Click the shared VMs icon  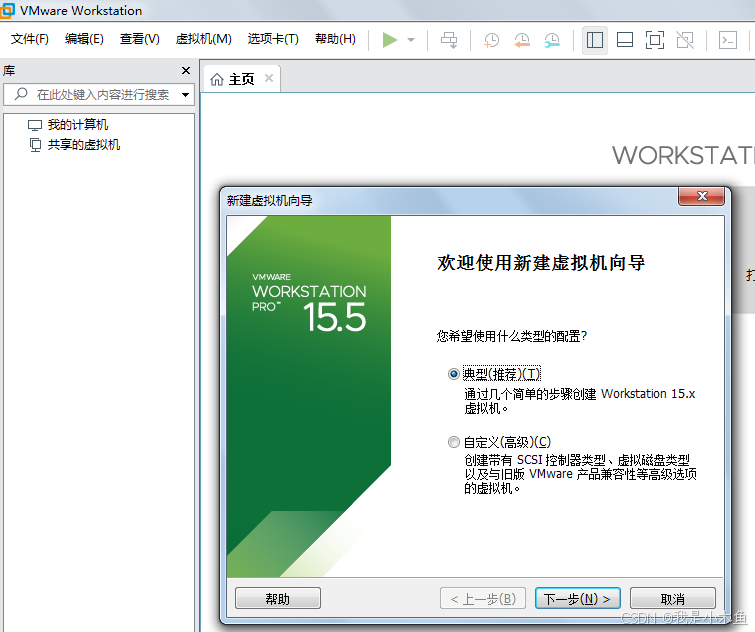click(x=35, y=145)
